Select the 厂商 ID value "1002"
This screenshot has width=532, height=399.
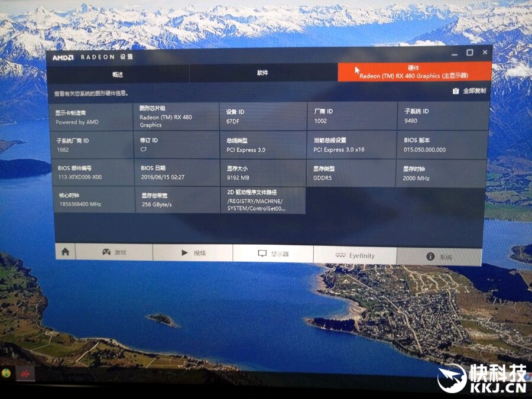pos(320,121)
